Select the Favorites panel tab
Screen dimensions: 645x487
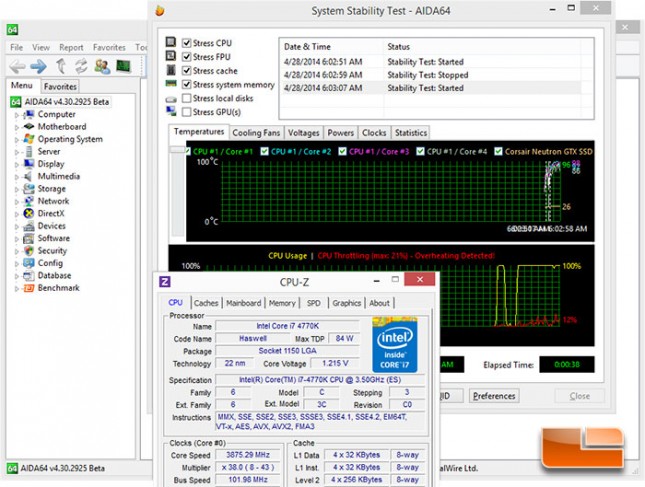pos(60,86)
